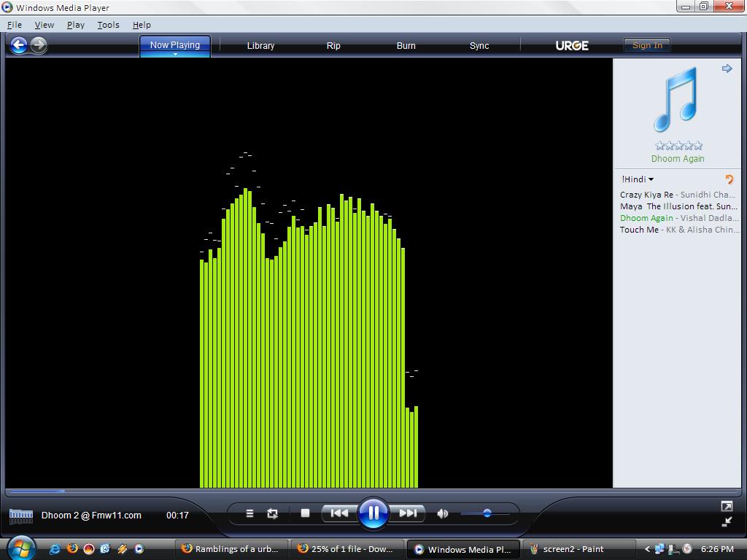Select the green Dhoom Again playlist entry
This screenshot has width=747, height=560.
678,218
